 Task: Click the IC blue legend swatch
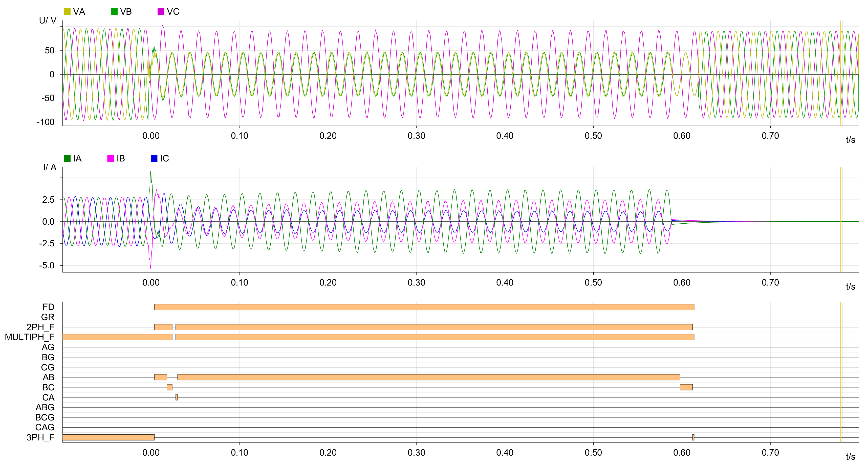(x=154, y=159)
